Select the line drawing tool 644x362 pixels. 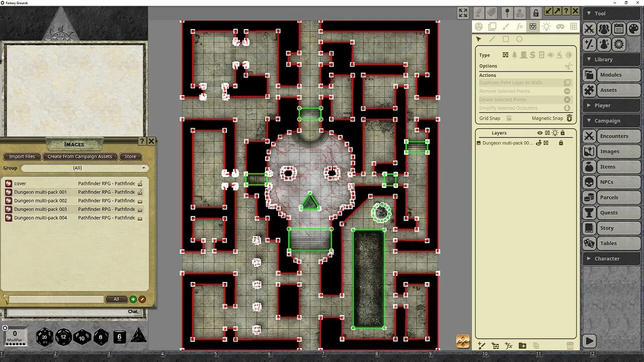point(492,39)
